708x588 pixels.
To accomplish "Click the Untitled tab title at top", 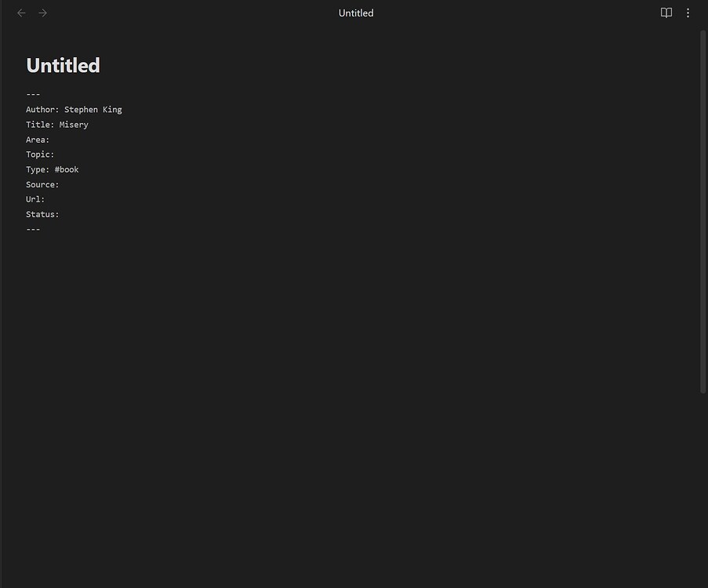I will tap(356, 13).
